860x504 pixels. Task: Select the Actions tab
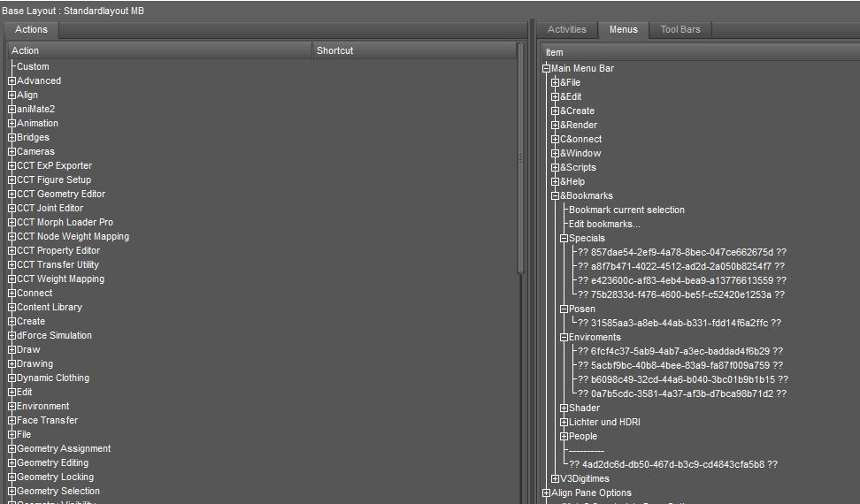[x=31, y=29]
